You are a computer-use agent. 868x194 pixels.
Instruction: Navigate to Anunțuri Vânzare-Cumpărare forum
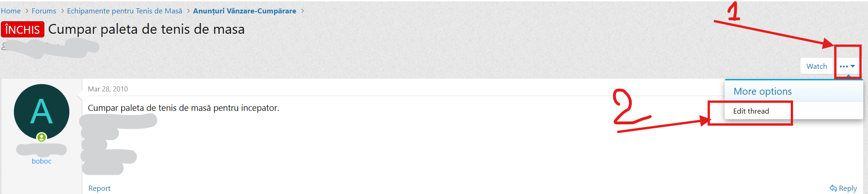tap(245, 11)
